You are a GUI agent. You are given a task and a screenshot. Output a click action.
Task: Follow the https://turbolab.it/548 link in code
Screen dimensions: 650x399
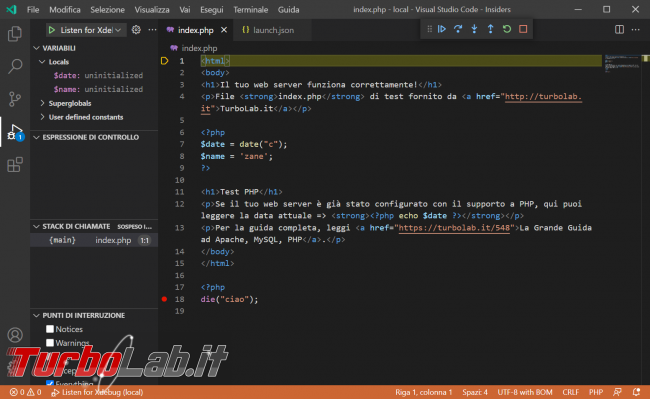454,227
